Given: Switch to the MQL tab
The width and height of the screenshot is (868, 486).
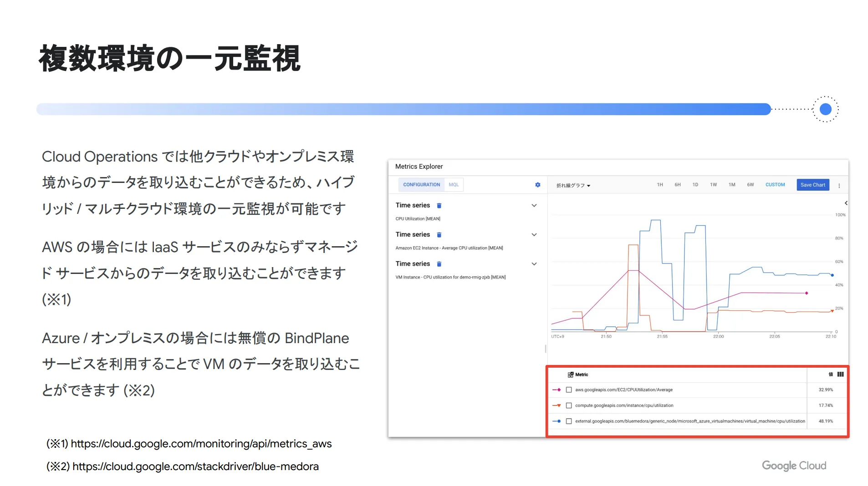Looking at the screenshot, I should 454,185.
